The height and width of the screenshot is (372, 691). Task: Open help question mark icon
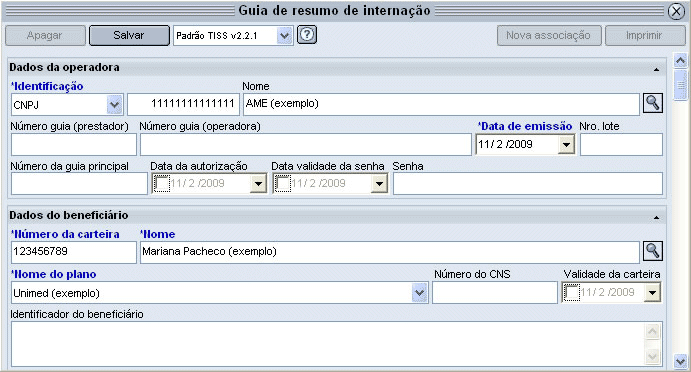307,35
